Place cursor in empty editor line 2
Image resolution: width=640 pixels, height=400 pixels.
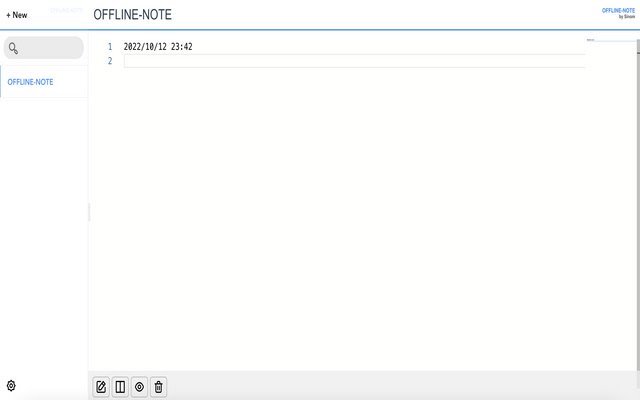tap(354, 61)
